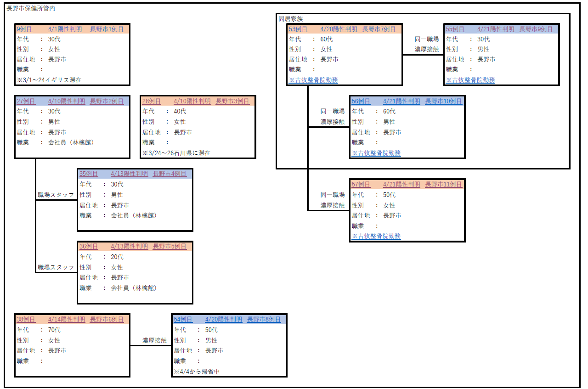
Task: Click the 54例目 case link
Action: [x=183, y=319]
